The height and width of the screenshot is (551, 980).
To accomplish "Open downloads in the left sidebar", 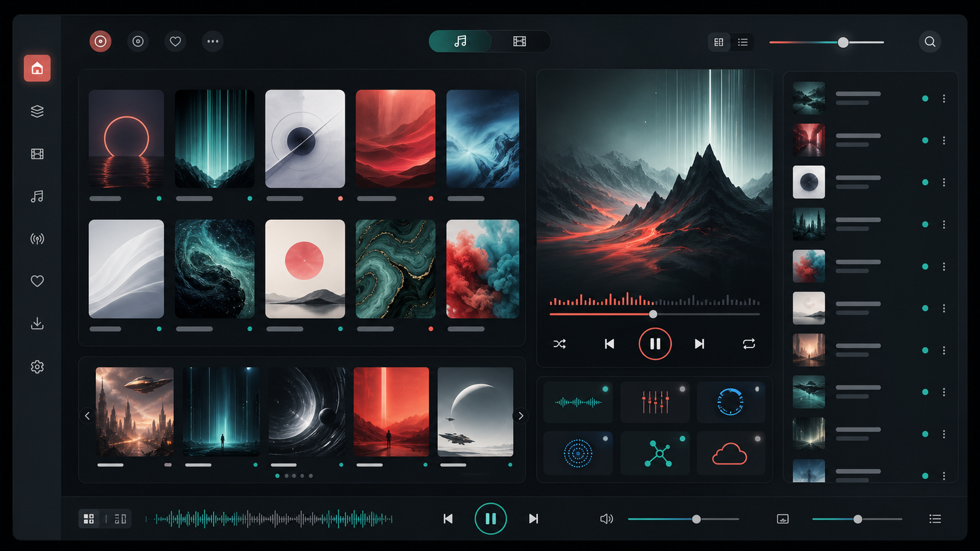I will click(x=37, y=323).
